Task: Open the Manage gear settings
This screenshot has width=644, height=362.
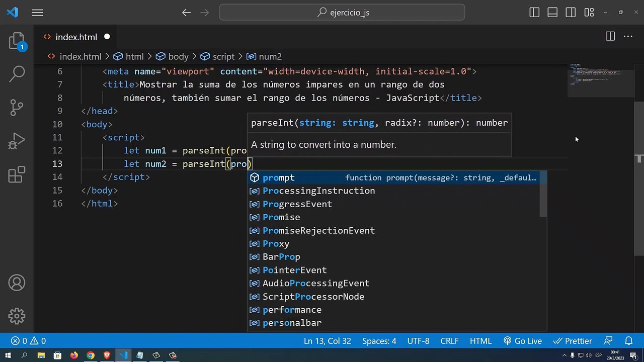Action: [x=17, y=316]
